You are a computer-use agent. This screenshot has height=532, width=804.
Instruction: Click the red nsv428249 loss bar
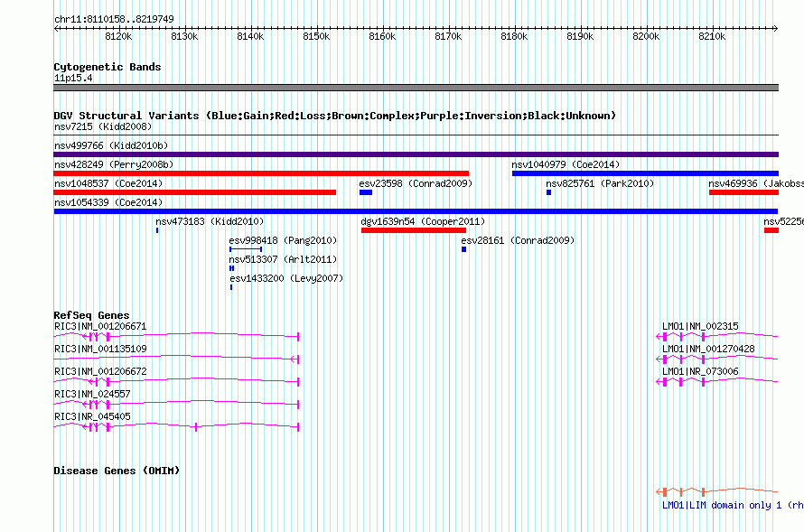[x=261, y=173]
